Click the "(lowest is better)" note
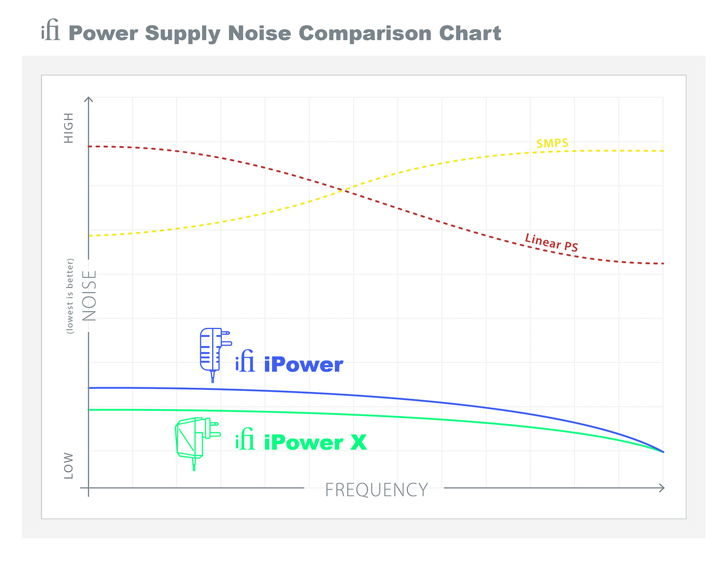Screen dimensions: 728x561 tap(70, 296)
